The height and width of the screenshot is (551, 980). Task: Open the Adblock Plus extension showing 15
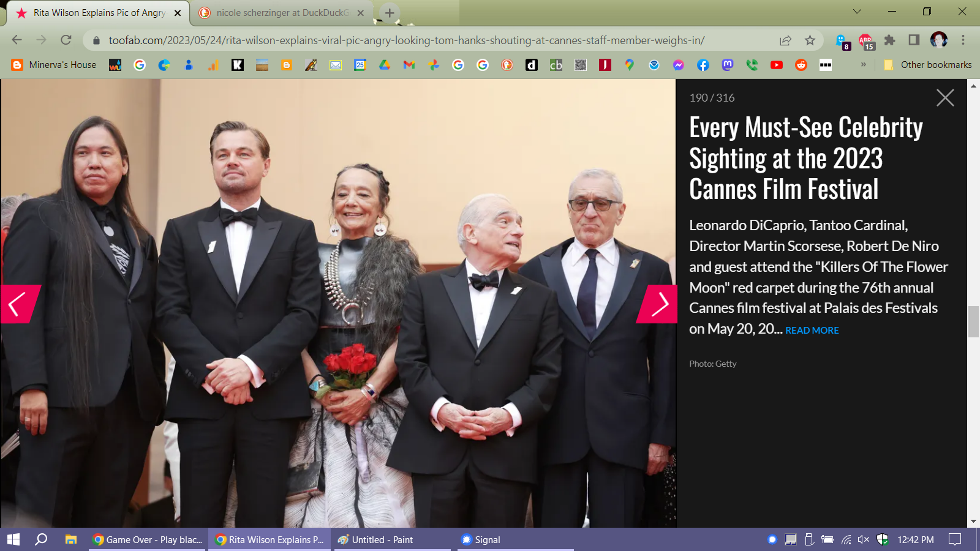(x=866, y=41)
